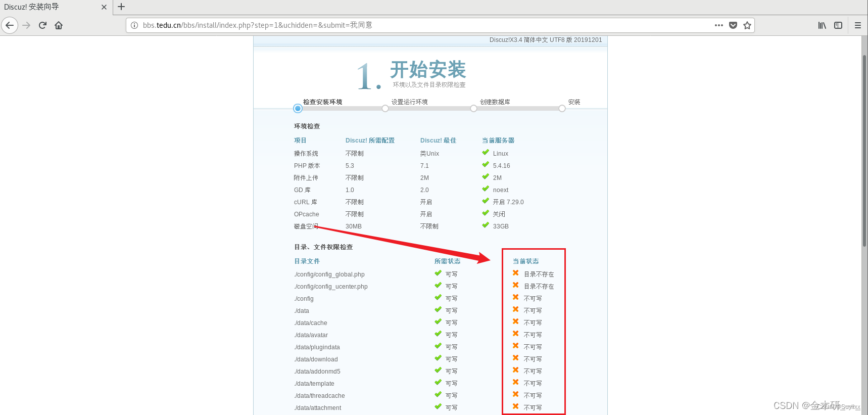The width and height of the screenshot is (868, 415).
Task: Click the green check next to 开启 7.29.0
Action: (x=486, y=201)
